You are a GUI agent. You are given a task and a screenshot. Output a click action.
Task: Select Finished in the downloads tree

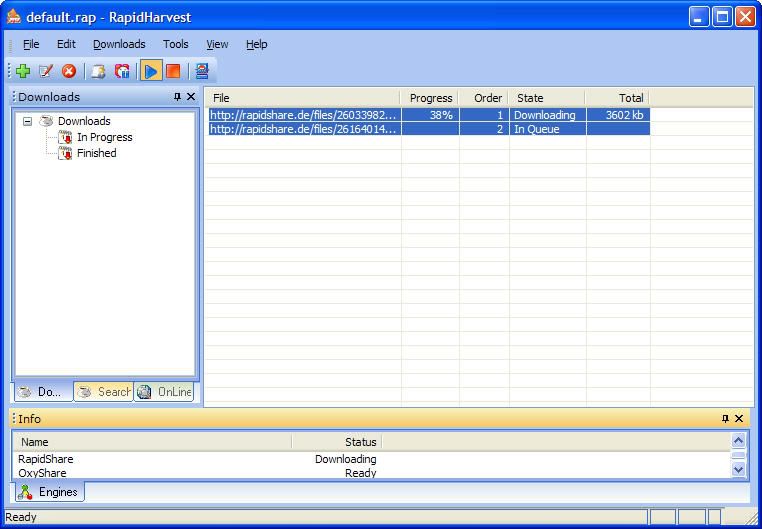coord(96,153)
